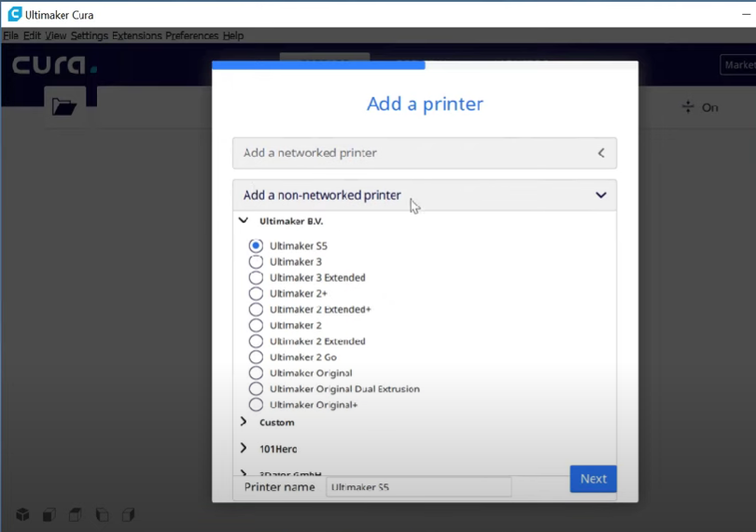Image resolution: width=756 pixels, height=532 pixels.
Task: Select Ultimaker 3 Extended radio button
Action: [x=256, y=277]
